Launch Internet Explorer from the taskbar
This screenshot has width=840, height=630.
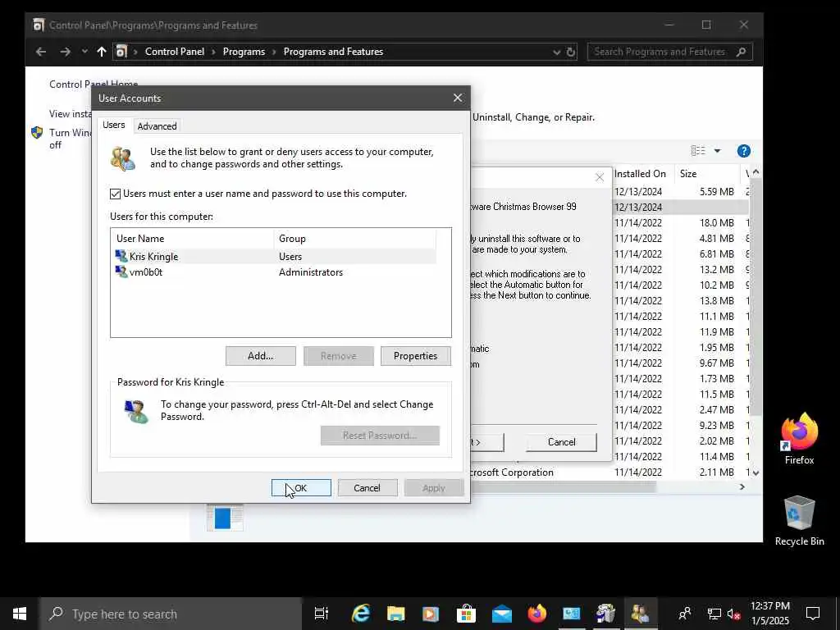tap(361, 614)
